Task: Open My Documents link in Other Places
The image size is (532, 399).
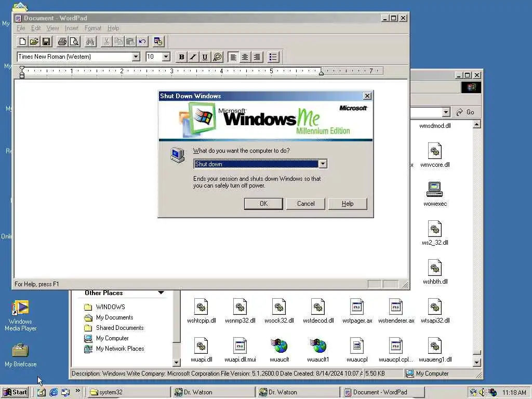Action: (109, 317)
